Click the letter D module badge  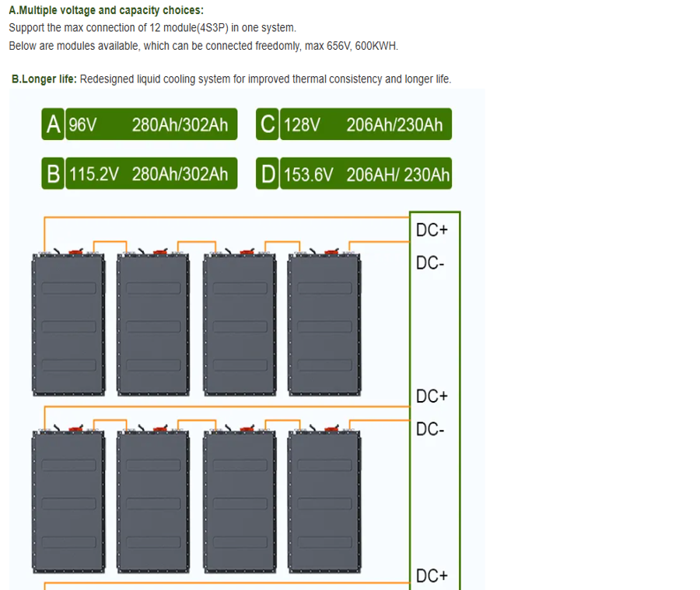[x=268, y=173]
